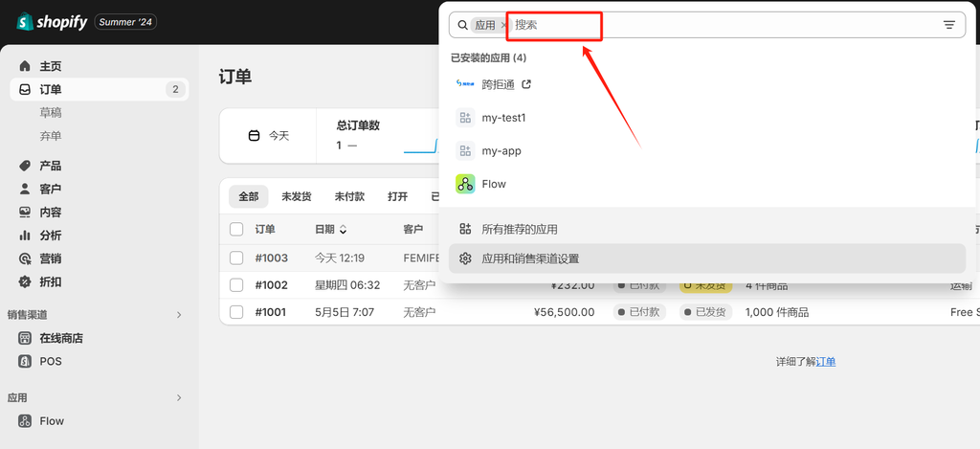Remove the 应用 filter chip via ×
The height and width of the screenshot is (449, 980).
504,25
